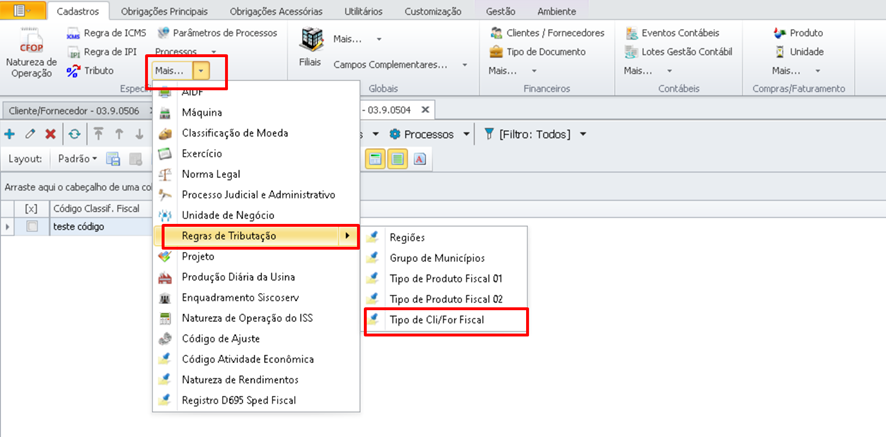Choose Exercício from the menu
Screen dimensions: 886x437
coord(202,154)
